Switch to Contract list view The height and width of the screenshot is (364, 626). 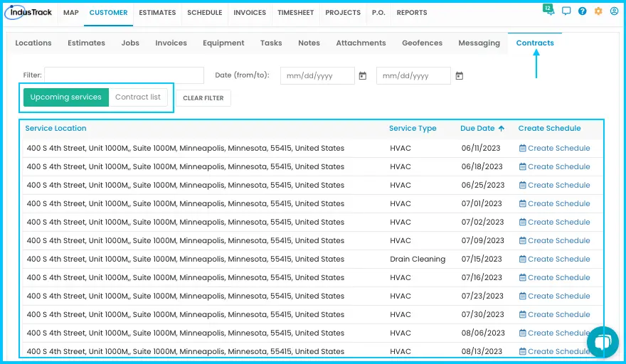point(138,97)
